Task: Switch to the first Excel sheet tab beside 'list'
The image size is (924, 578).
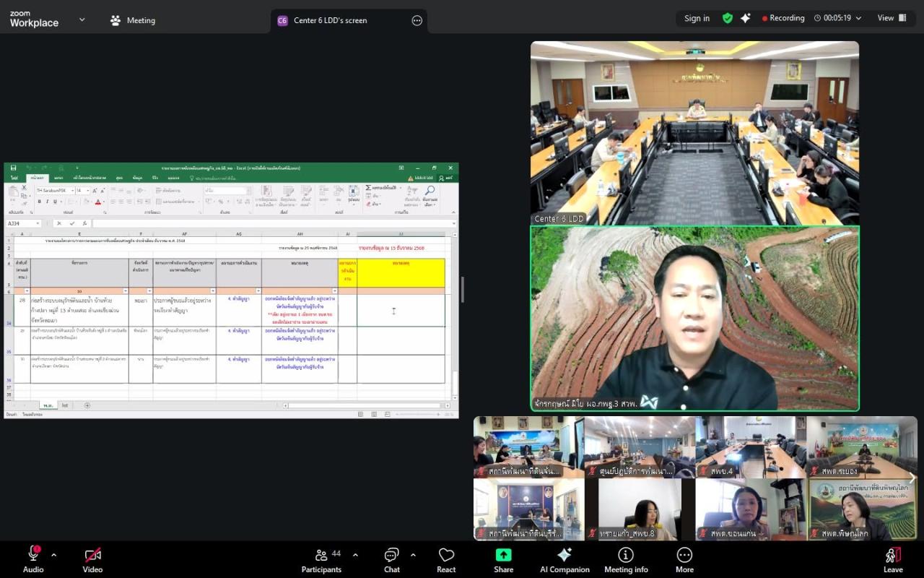Action: coord(48,405)
